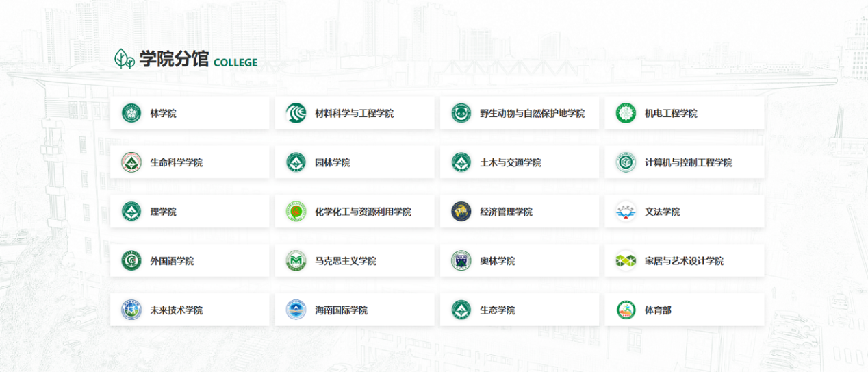Screen dimensions: 868x372
Task: Click the panda emblem for 野生动物与自然保护地学院
Action: 461,113
